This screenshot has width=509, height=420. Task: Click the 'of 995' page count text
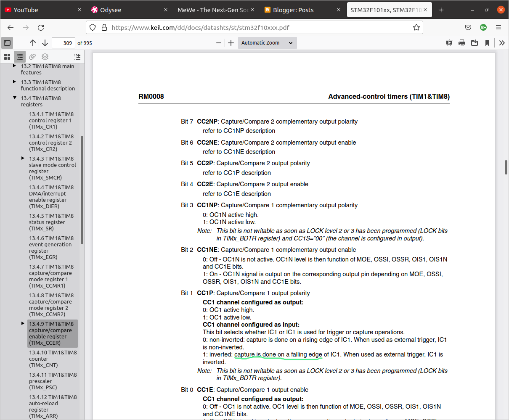[85, 43]
